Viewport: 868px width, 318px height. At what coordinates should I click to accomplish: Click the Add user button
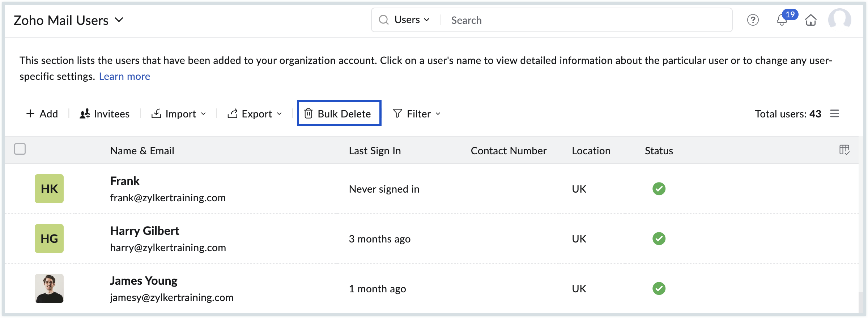point(42,114)
